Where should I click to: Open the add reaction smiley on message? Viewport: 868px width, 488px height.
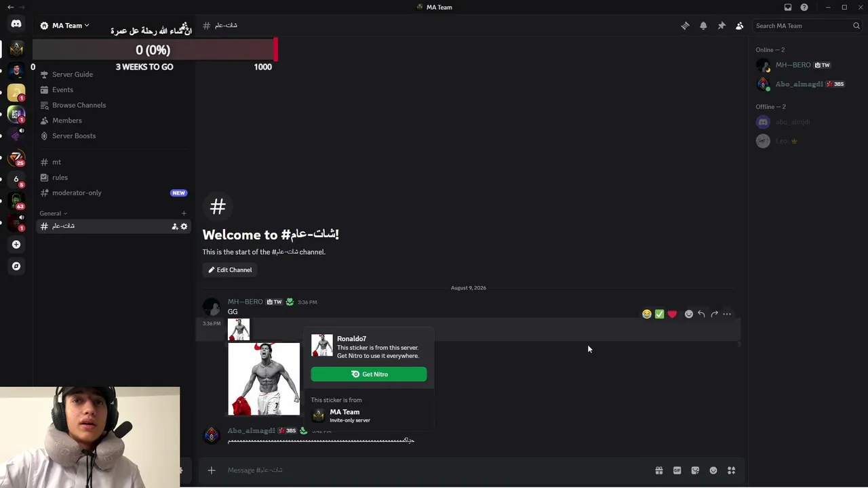point(689,314)
